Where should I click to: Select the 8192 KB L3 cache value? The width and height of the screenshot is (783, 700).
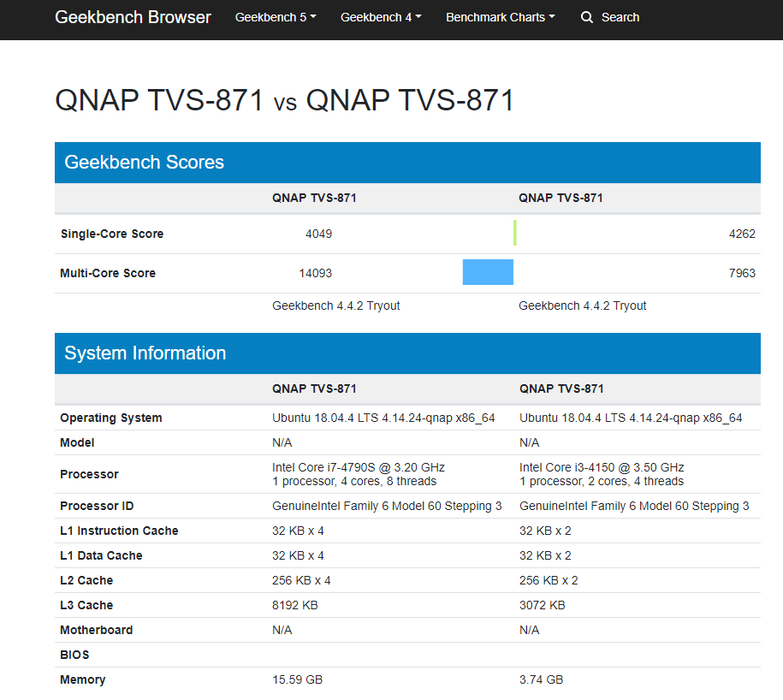click(x=294, y=605)
